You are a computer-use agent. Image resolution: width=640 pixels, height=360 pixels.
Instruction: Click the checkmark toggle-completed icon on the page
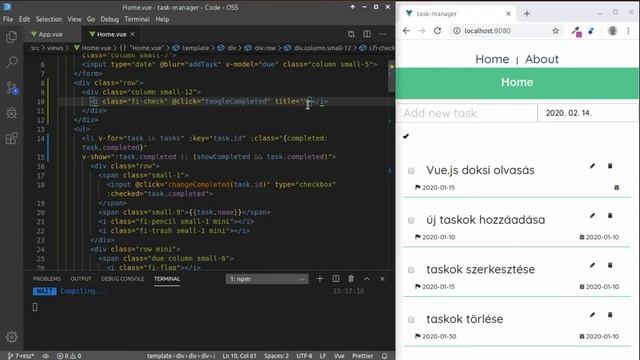click(x=406, y=136)
